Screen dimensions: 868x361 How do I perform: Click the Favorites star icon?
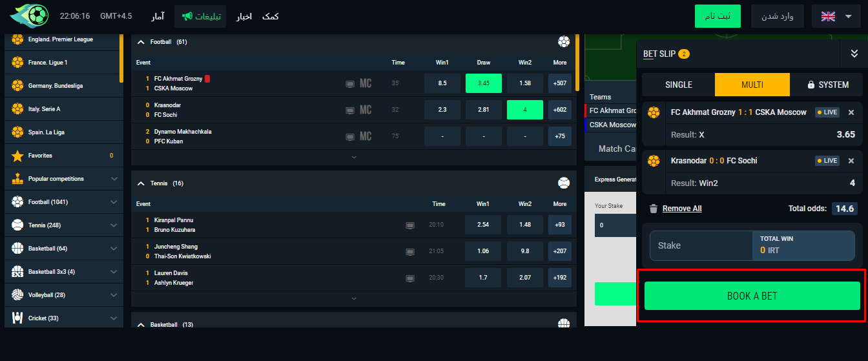click(17, 156)
